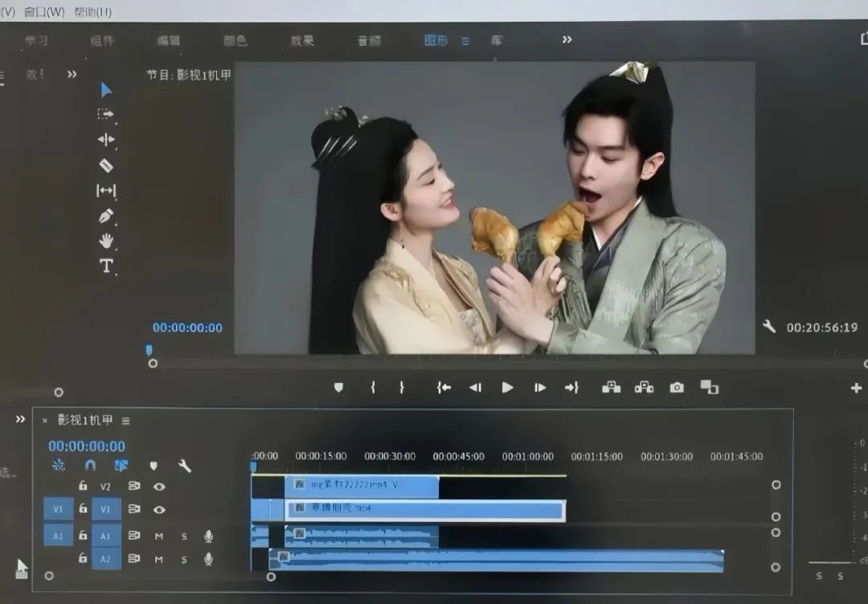The image size is (868, 604).
Task: Select the Slip tool
Action: pyautogui.click(x=106, y=191)
